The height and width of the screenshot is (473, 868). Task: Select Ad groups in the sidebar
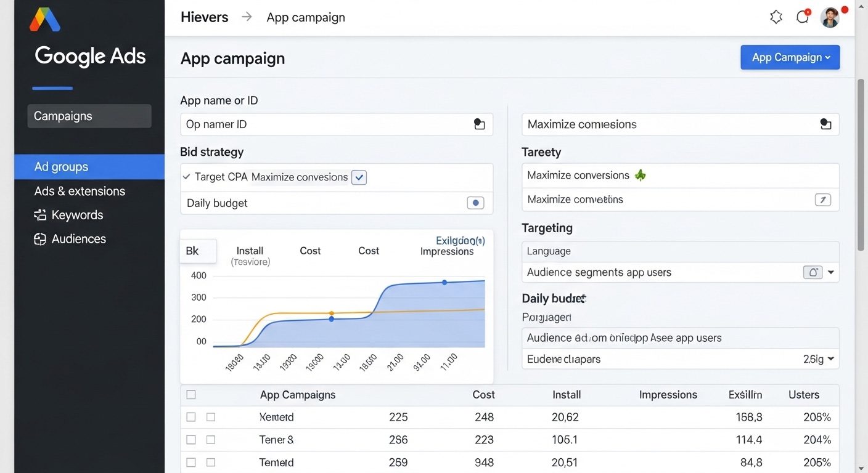tap(89, 167)
